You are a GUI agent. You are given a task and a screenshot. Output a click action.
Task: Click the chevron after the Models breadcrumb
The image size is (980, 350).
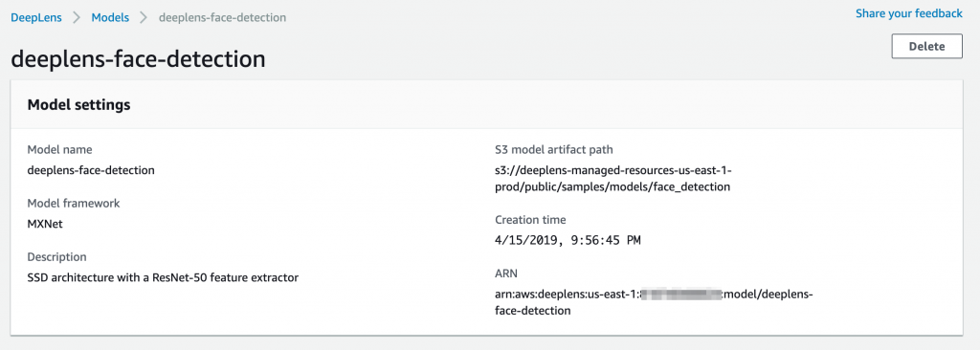144,17
